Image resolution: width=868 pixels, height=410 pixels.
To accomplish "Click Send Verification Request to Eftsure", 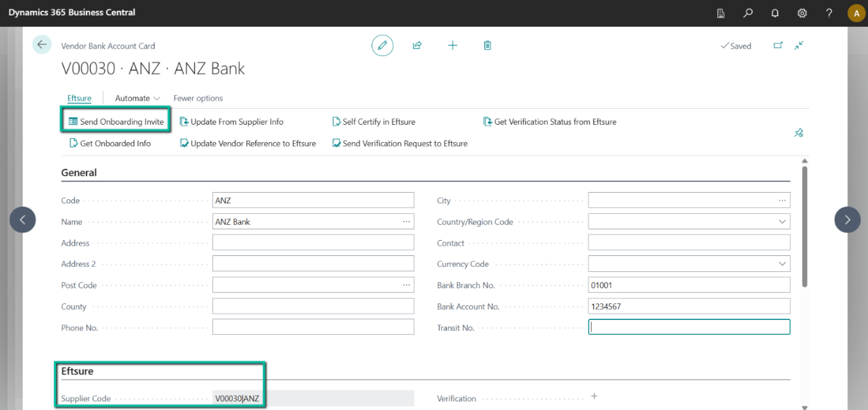I will [400, 143].
